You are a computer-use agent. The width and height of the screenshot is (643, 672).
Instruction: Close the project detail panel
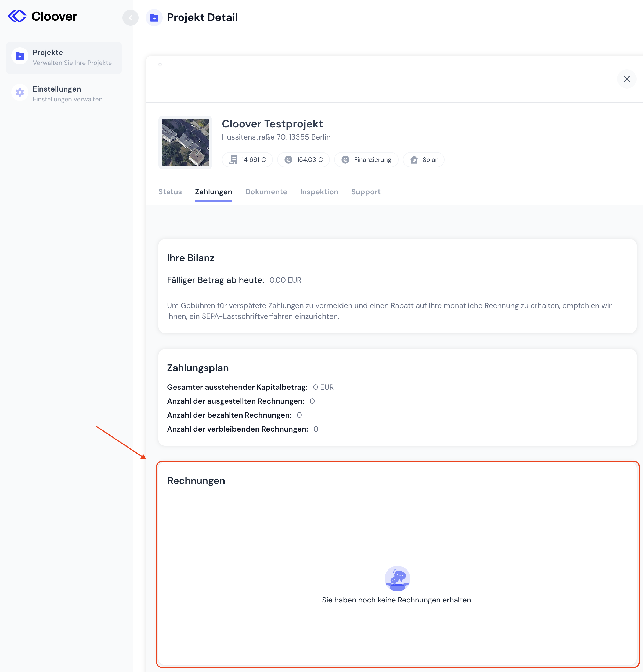(627, 79)
